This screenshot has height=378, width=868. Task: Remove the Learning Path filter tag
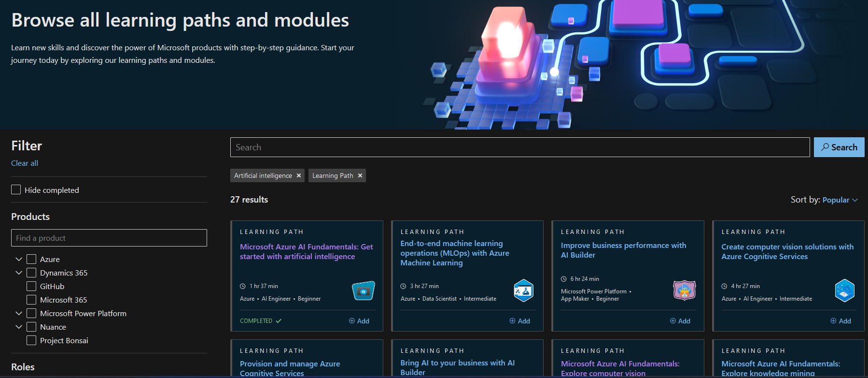[360, 175]
